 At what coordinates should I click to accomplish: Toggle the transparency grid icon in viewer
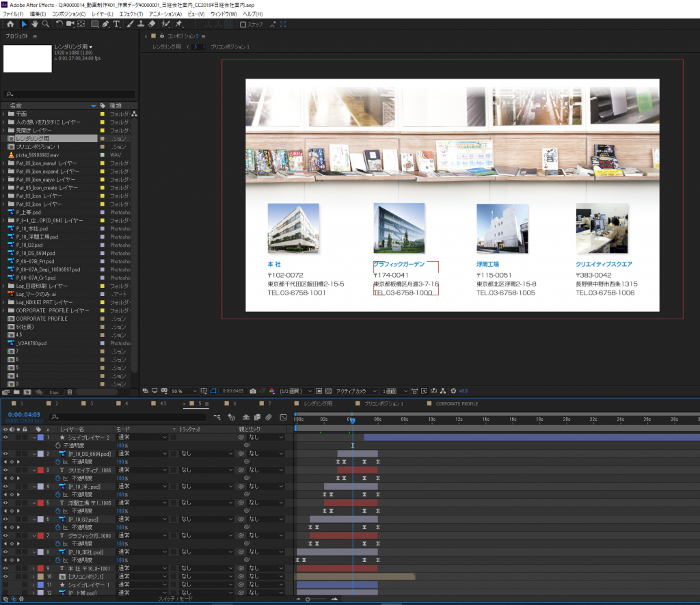pyautogui.click(x=329, y=391)
